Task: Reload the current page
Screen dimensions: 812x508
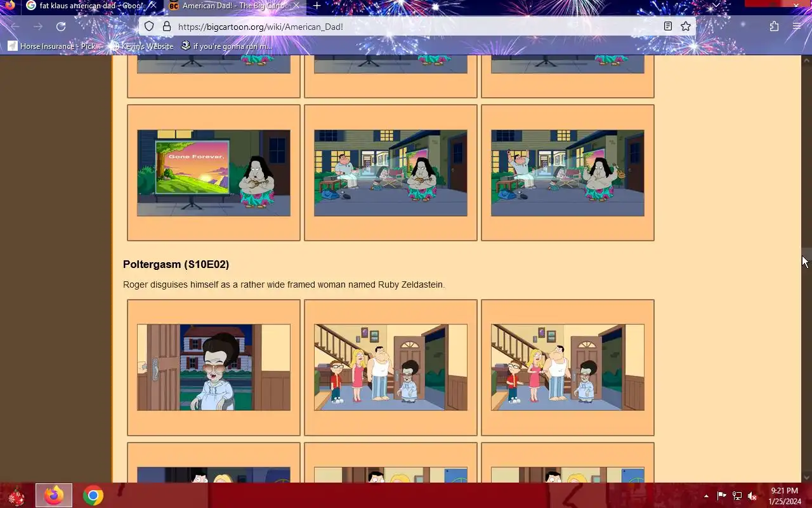Action: point(61,27)
